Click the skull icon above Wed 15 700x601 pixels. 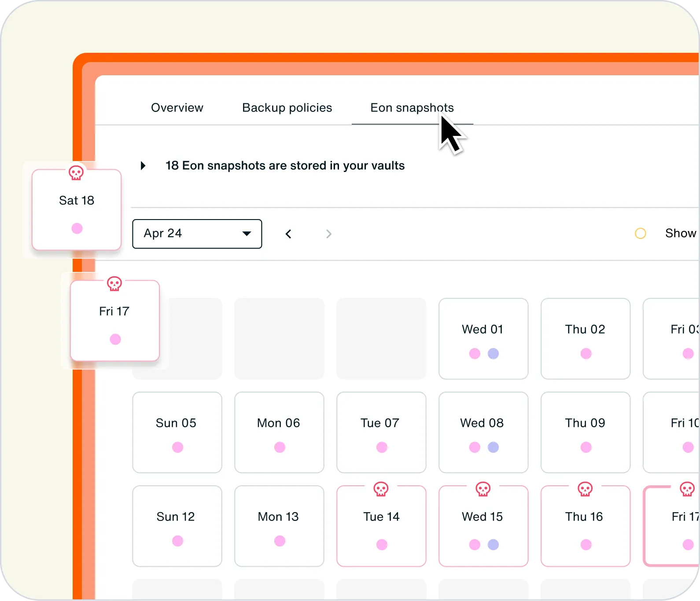(x=483, y=489)
